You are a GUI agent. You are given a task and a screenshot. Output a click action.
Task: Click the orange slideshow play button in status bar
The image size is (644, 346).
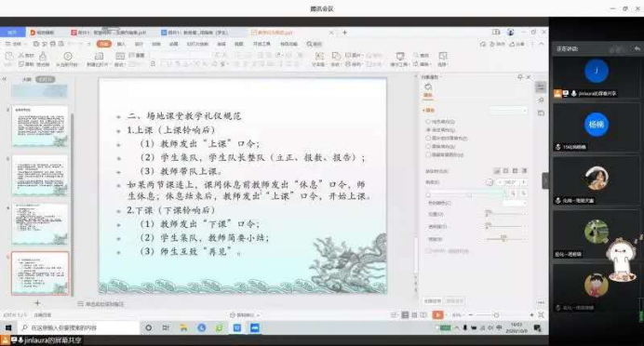(x=437, y=314)
